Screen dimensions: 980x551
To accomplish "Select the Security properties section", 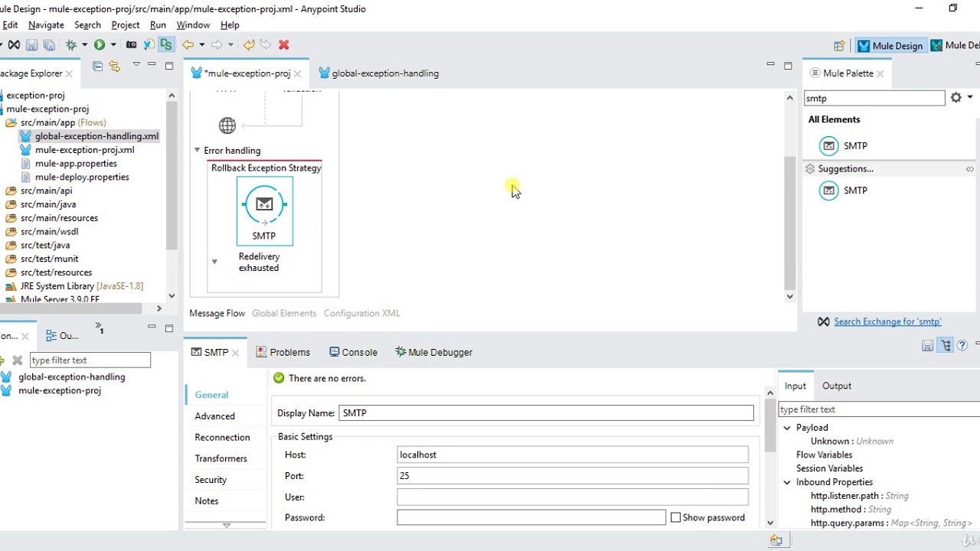I will 211,480.
